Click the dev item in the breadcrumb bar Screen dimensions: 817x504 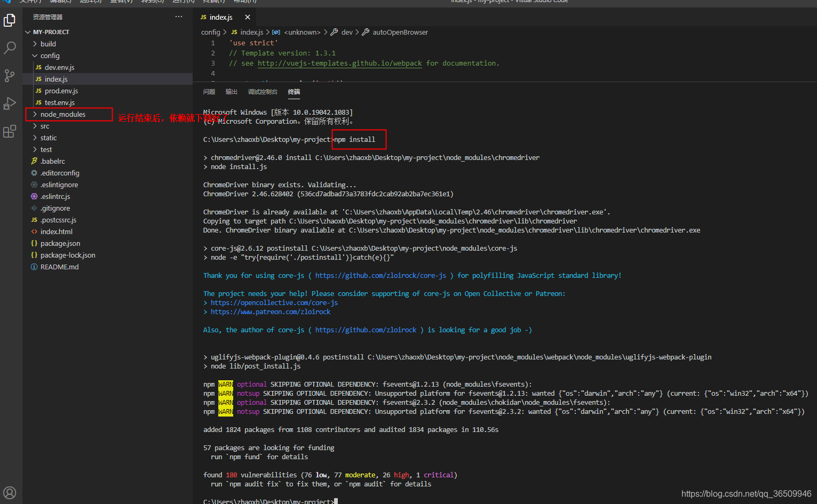[346, 32]
